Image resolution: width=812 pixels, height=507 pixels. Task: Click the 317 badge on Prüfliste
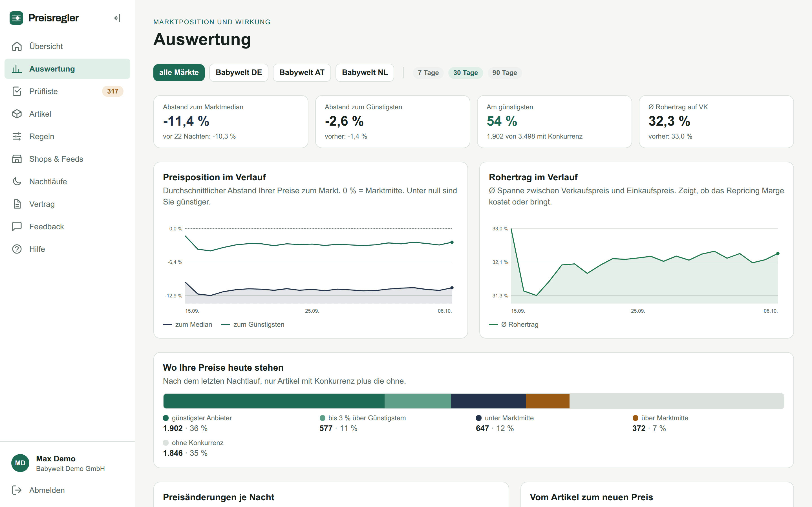[113, 91]
